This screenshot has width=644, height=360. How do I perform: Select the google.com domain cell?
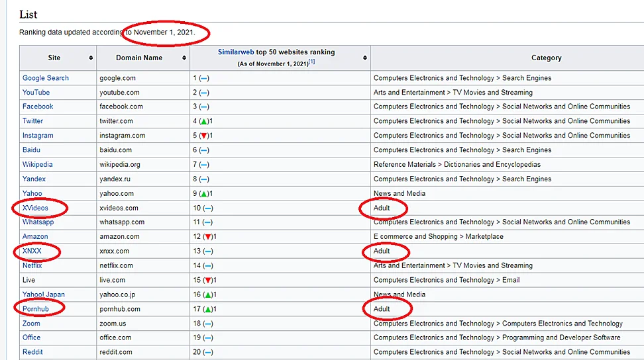click(143, 78)
